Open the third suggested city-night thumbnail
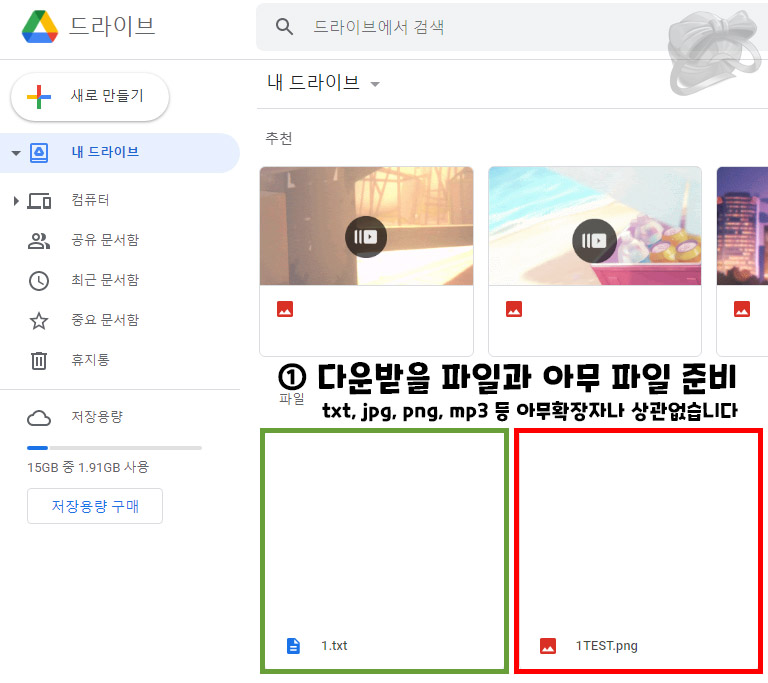The height and width of the screenshot is (683, 768). [742, 226]
